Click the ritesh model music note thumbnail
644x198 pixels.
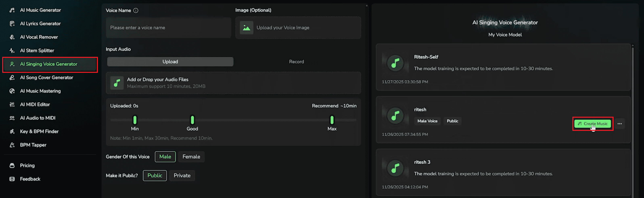coord(395,115)
